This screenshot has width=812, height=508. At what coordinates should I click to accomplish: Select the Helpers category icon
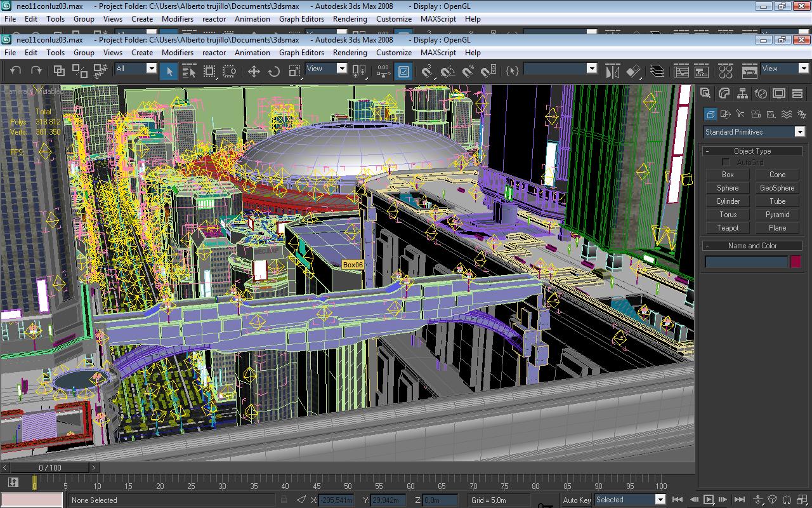pos(771,114)
